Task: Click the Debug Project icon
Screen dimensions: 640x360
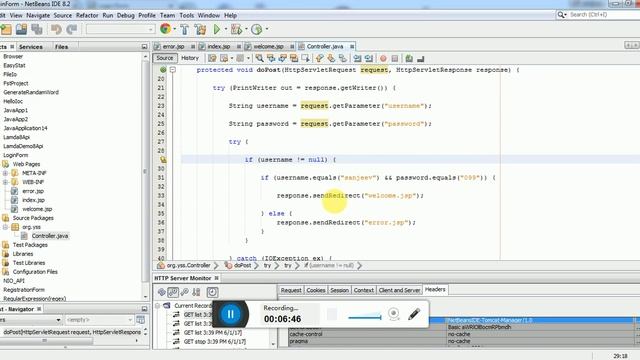Action: pos(236,29)
